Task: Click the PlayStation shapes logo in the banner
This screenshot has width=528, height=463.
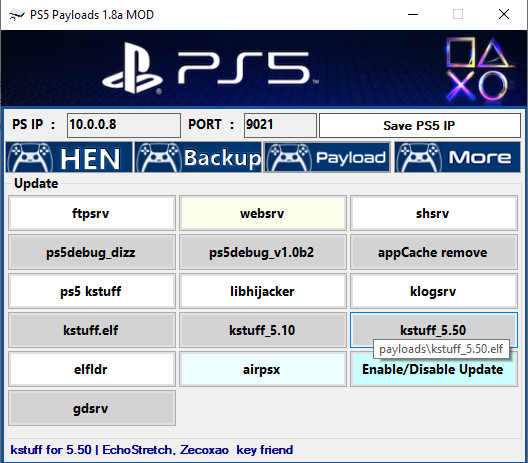Action: (x=477, y=69)
